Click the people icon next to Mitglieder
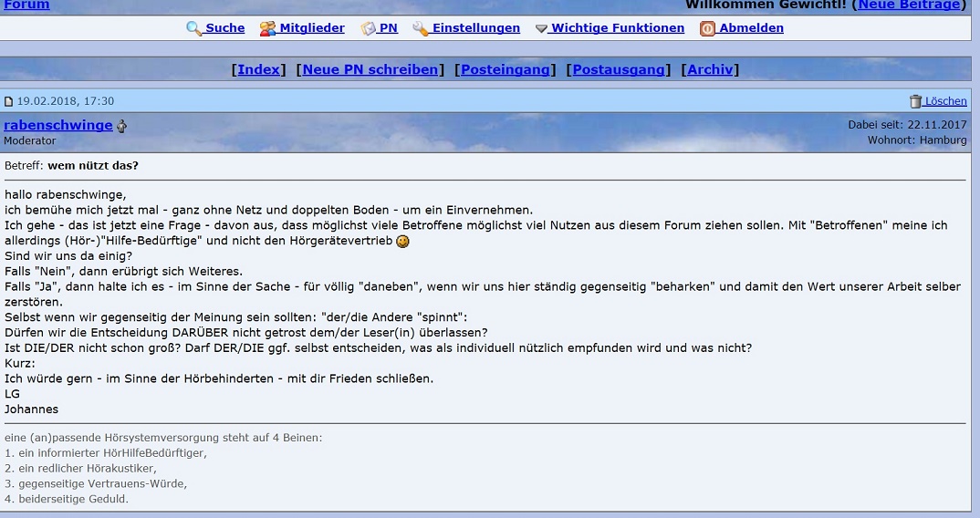The width and height of the screenshot is (980, 518). [x=267, y=28]
